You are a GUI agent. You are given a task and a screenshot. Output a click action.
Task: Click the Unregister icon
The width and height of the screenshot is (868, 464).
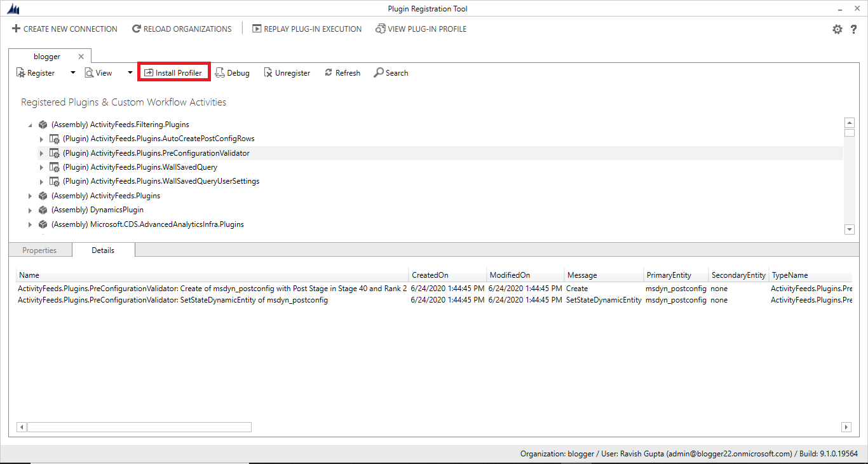pos(268,73)
